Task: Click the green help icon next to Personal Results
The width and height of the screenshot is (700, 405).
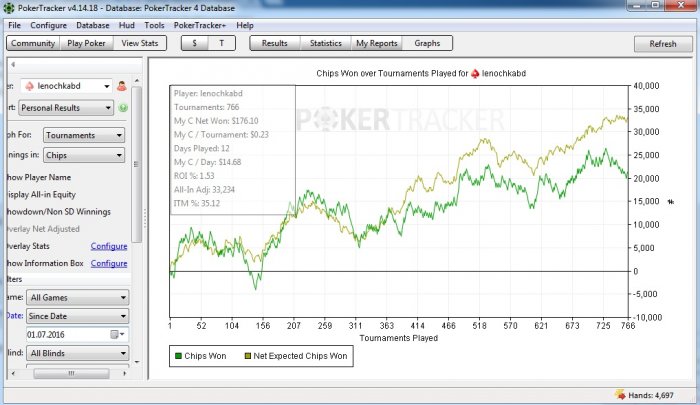Action: tap(123, 108)
